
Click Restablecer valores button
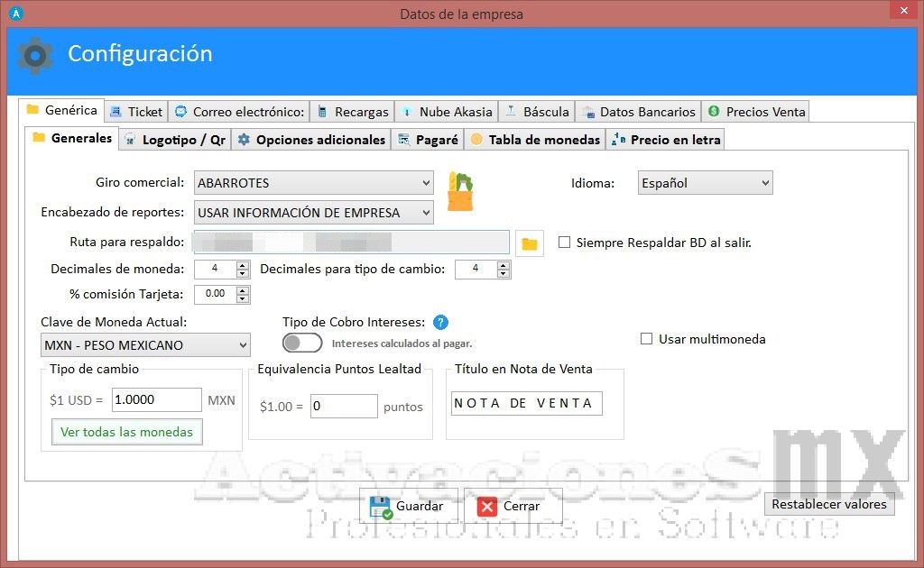[829, 504]
